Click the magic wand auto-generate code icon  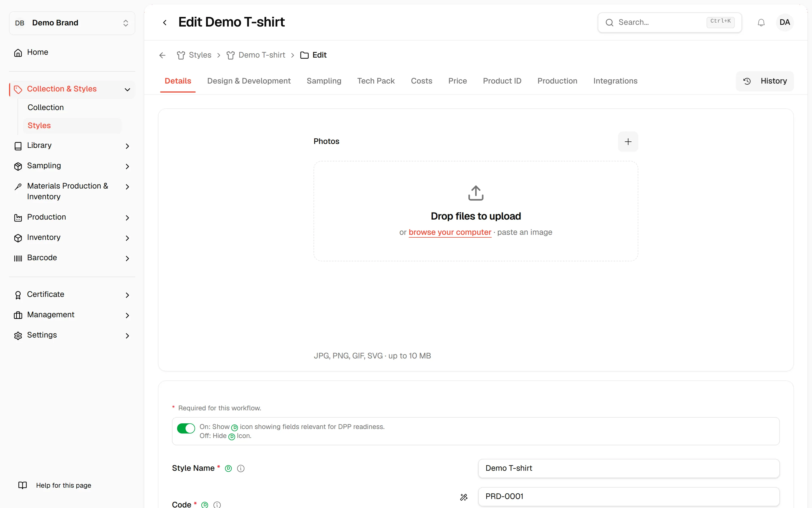[464, 497]
